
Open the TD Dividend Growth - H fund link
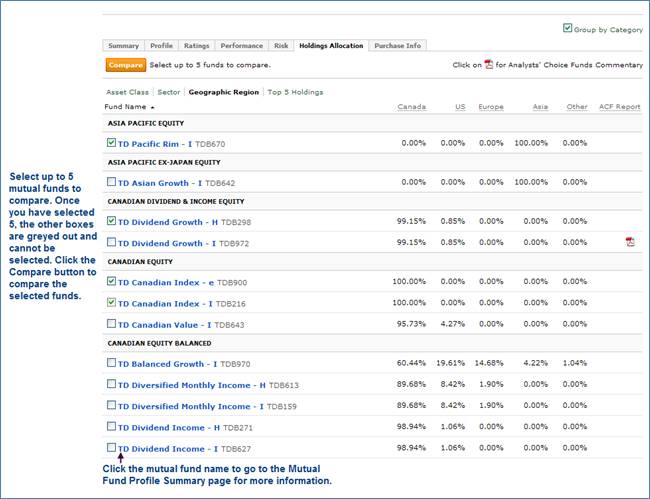[168, 222]
